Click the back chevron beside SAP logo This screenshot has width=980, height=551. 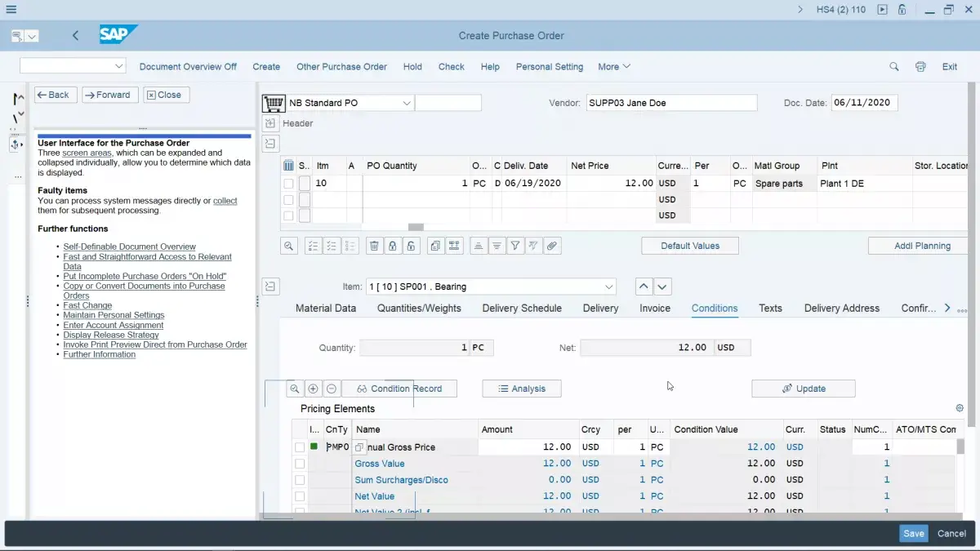tap(75, 36)
